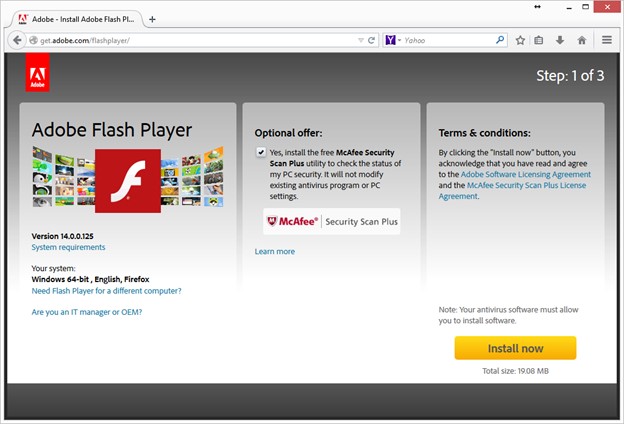Go to the Firefox home page icon

[x=582, y=41]
